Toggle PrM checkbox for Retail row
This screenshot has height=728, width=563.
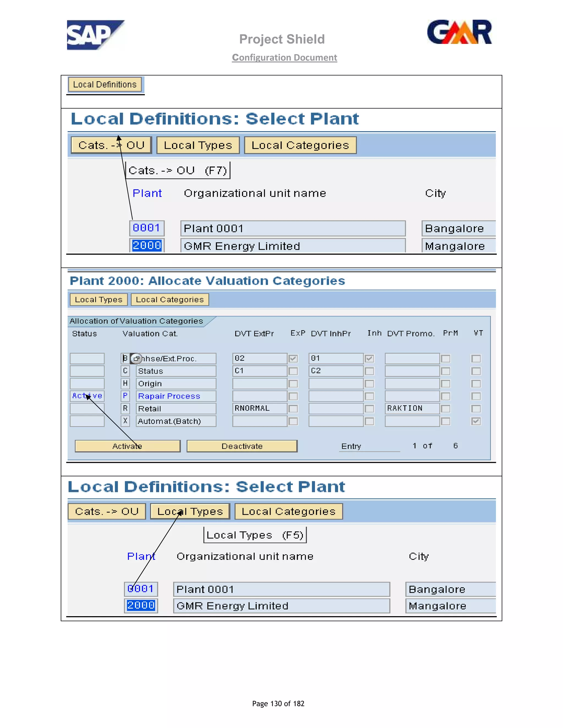coord(446,409)
